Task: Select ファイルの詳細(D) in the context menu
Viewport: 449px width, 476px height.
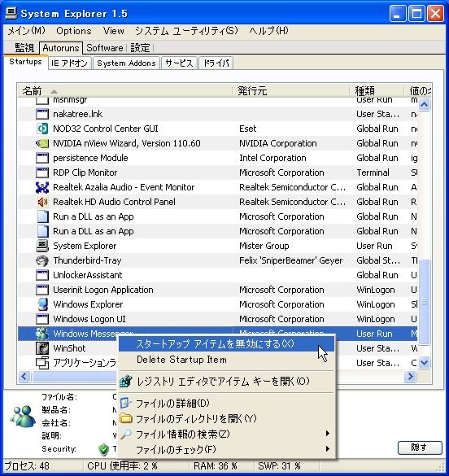Action: click(226, 403)
